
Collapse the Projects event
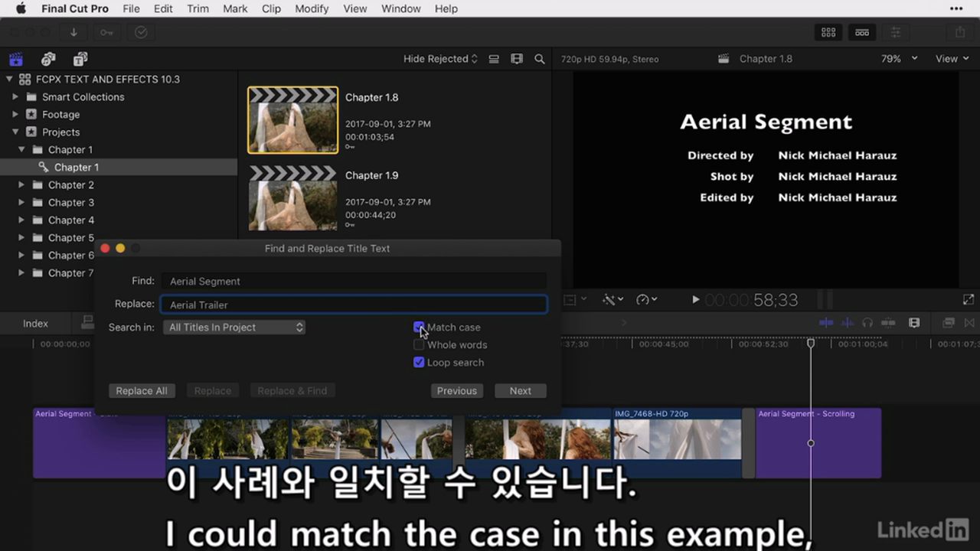(x=15, y=132)
